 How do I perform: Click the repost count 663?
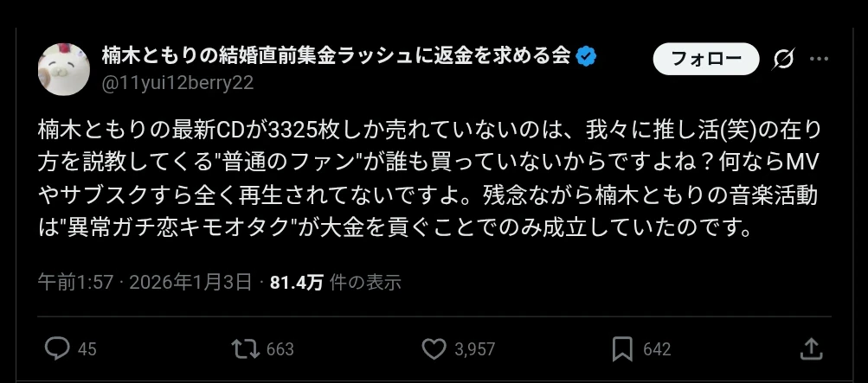click(280, 349)
